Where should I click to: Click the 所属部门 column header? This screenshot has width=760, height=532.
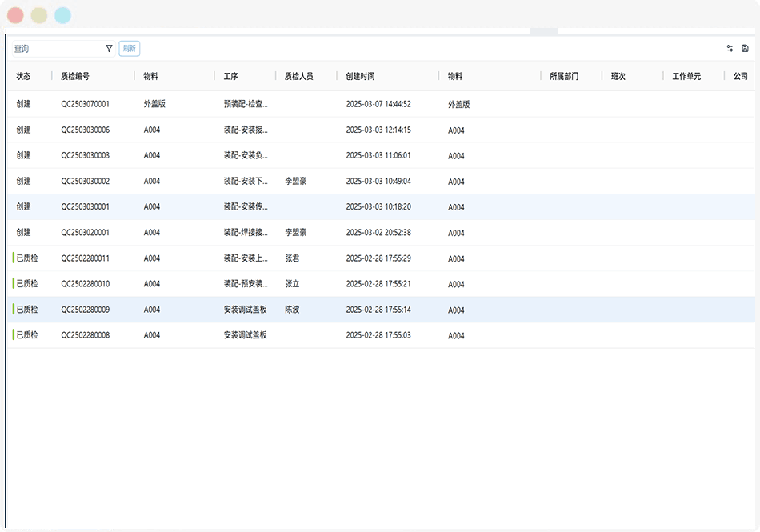564,76
